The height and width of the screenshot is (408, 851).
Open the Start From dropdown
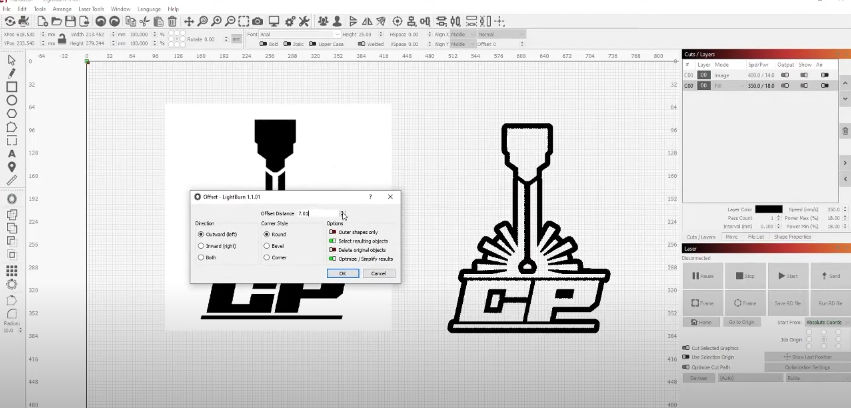click(x=826, y=322)
